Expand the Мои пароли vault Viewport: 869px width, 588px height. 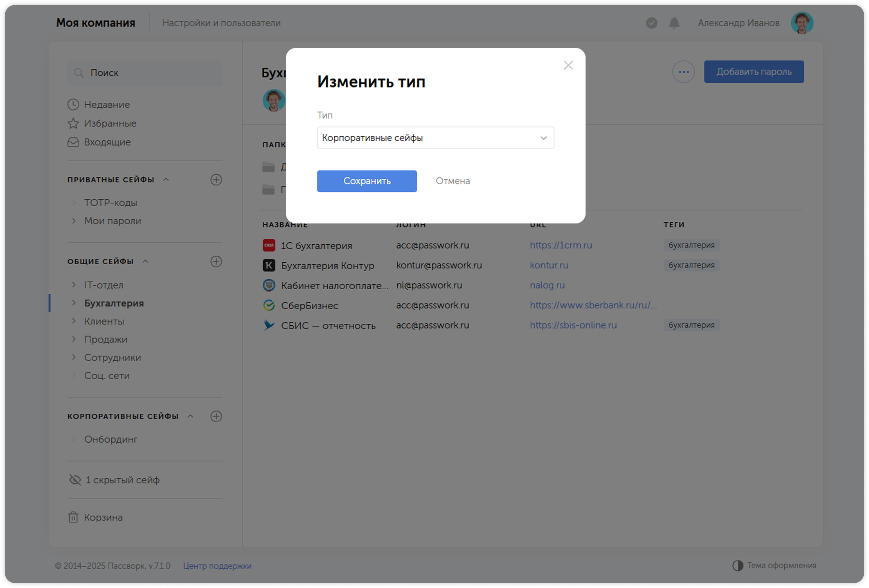click(x=74, y=221)
